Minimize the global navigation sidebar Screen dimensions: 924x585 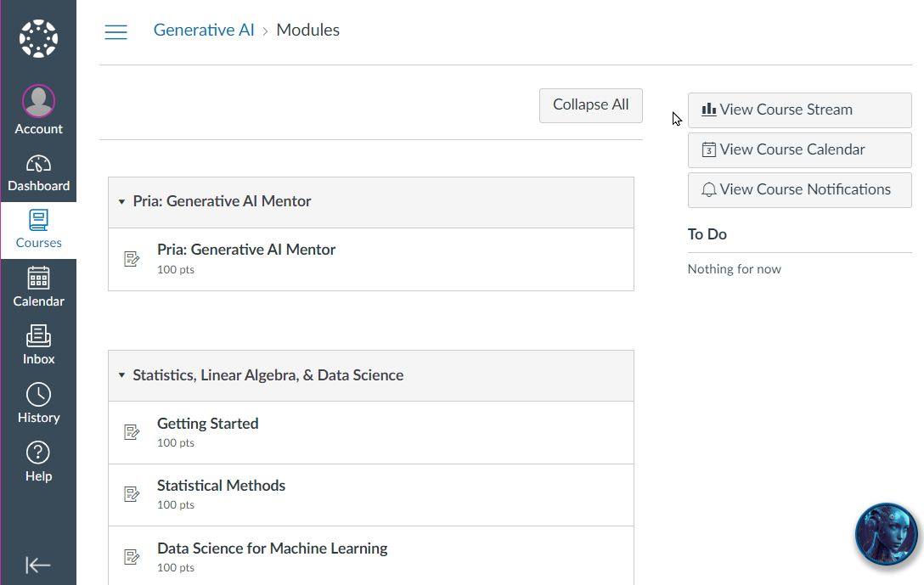38,565
